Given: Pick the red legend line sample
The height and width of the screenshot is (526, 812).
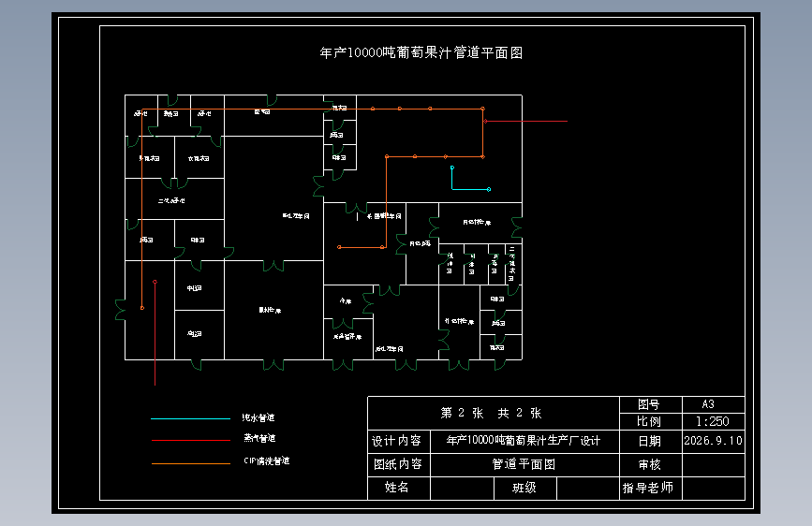Looking at the screenshot, I should tap(190, 440).
